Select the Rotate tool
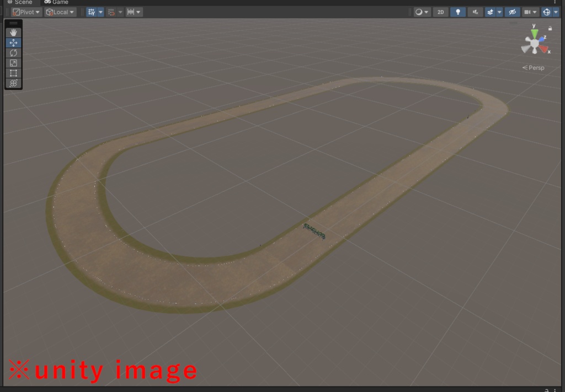This screenshot has height=392, width=565. pyautogui.click(x=13, y=53)
